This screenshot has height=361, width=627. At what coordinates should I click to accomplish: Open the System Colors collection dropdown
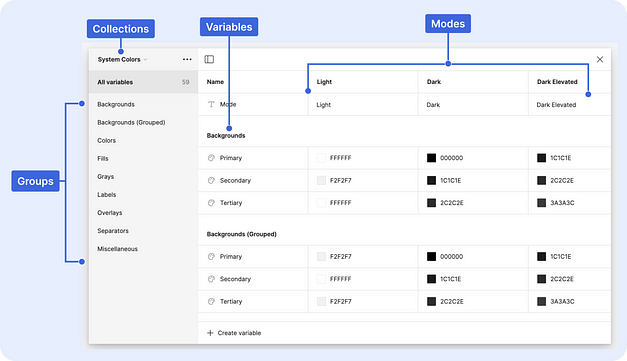[122, 59]
